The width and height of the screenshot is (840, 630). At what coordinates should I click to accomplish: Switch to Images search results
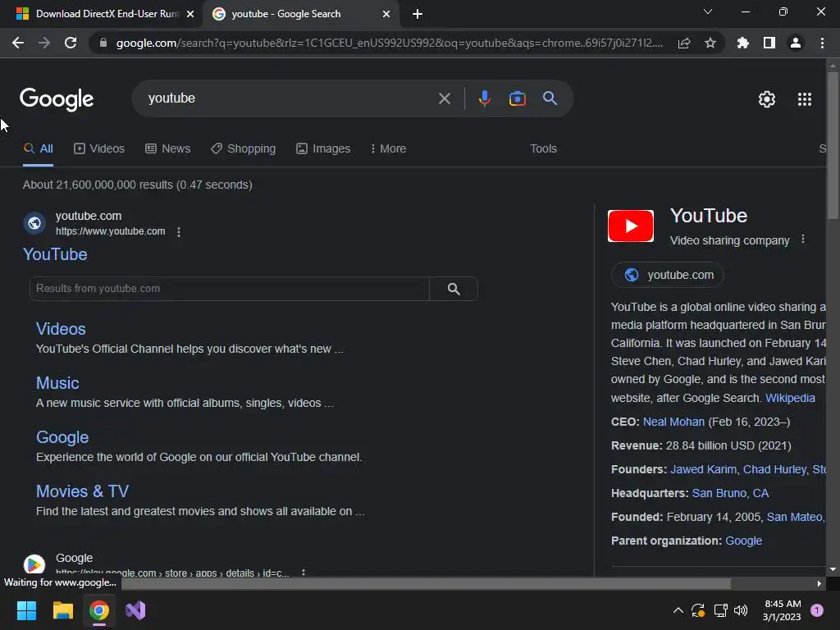pyautogui.click(x=323, y=148)
